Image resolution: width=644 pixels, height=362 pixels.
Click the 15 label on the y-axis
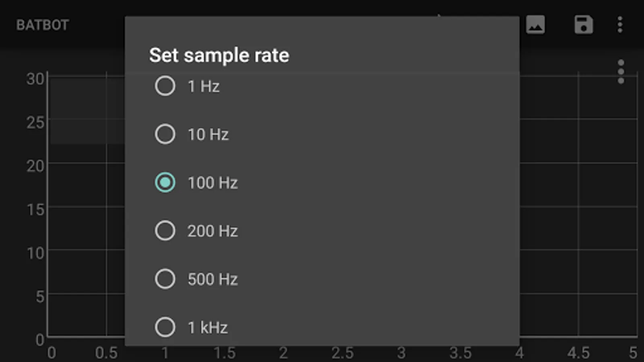point(35,210)
